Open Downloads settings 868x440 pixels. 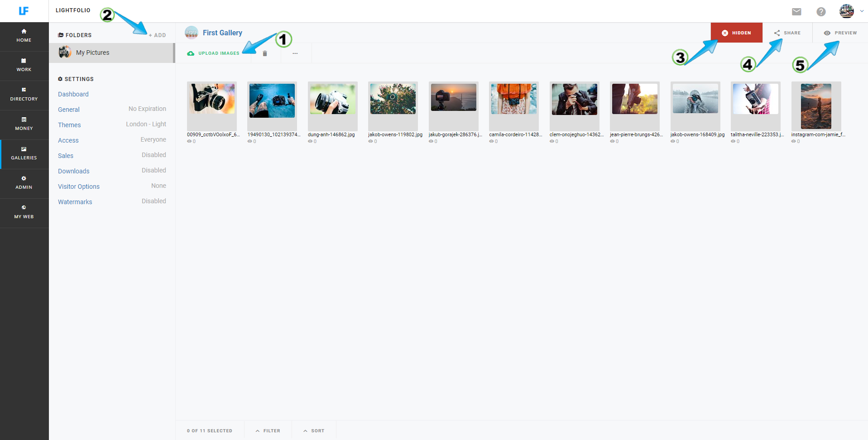click(74, 171)
